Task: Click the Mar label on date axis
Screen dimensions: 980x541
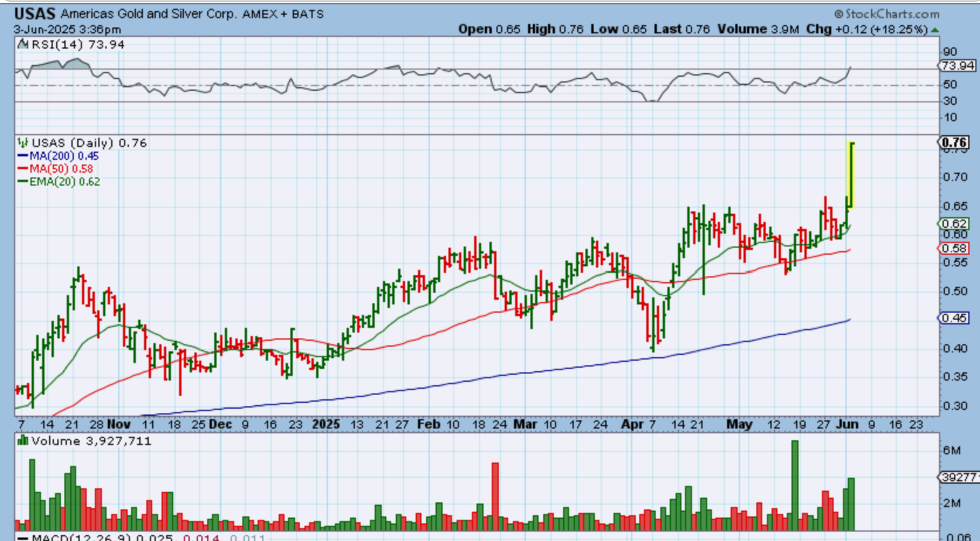Action: click(525, 424)
